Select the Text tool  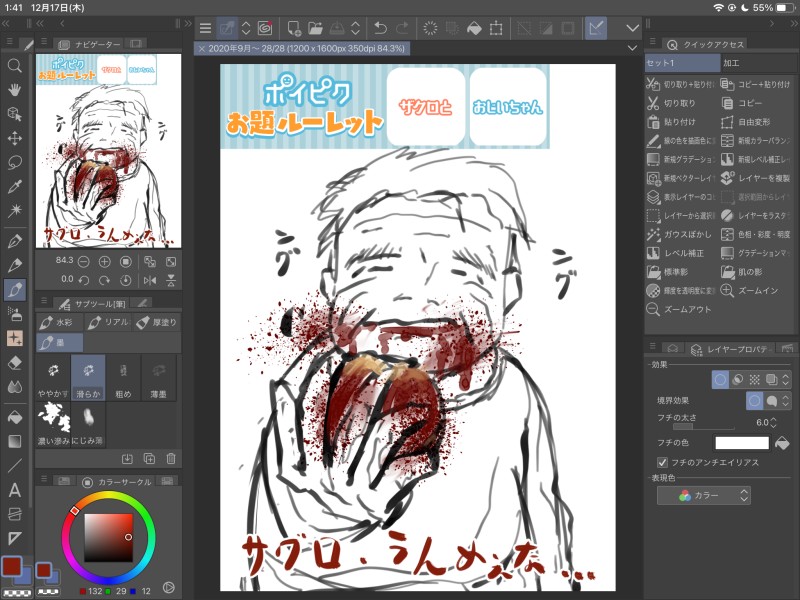[15, 490]
